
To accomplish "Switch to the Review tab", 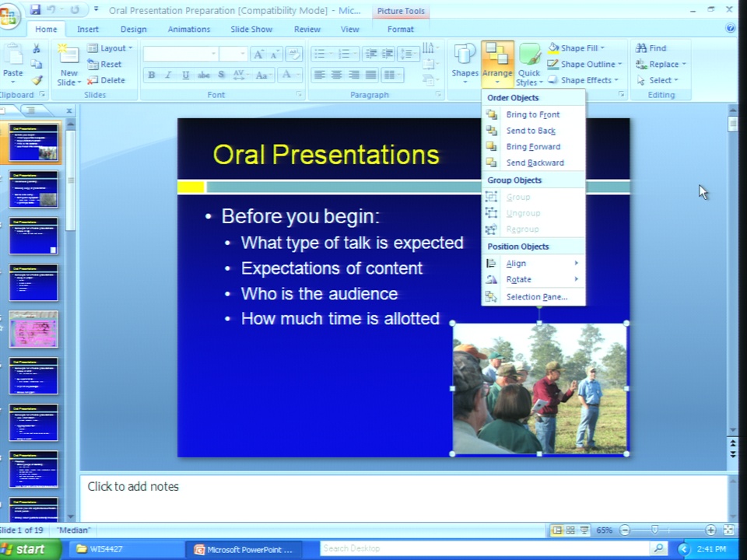I will (x=307, y=29).
